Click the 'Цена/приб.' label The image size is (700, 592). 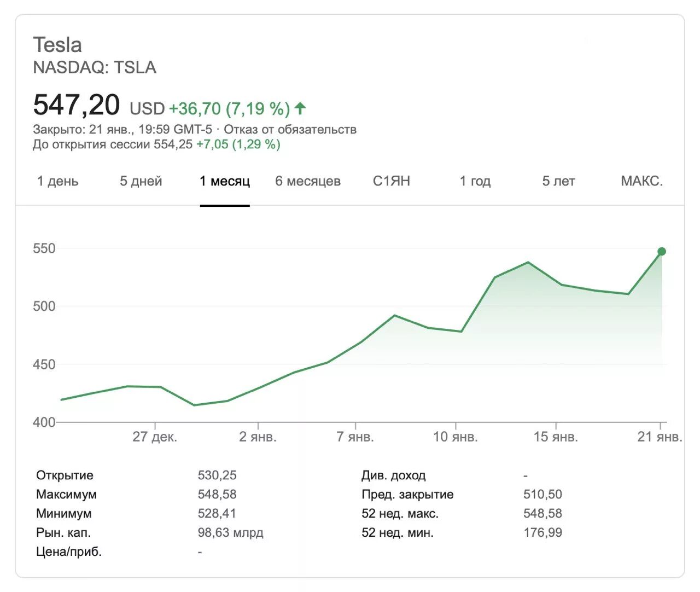point(69,552)
